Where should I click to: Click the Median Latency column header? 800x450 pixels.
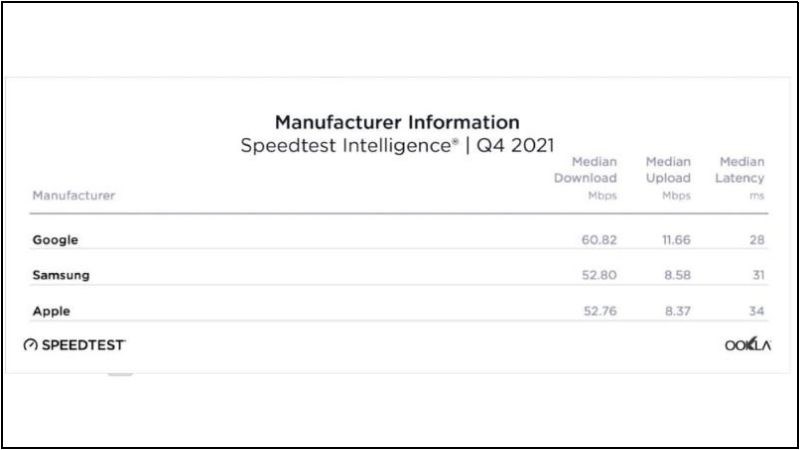[741, 178]
